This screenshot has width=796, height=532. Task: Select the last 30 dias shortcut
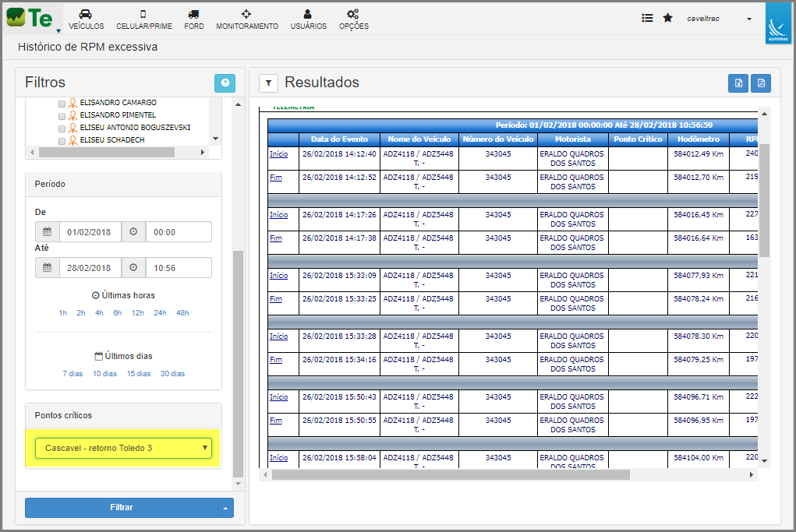pos(172,374)
